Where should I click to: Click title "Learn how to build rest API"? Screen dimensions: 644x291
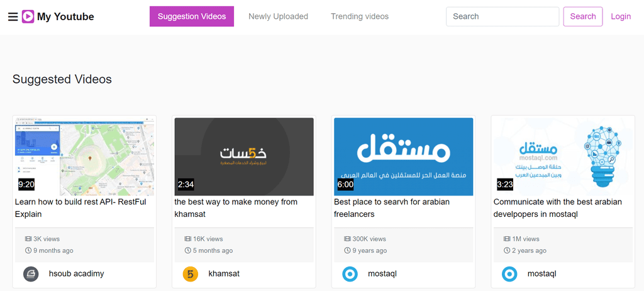click(80, 208)
